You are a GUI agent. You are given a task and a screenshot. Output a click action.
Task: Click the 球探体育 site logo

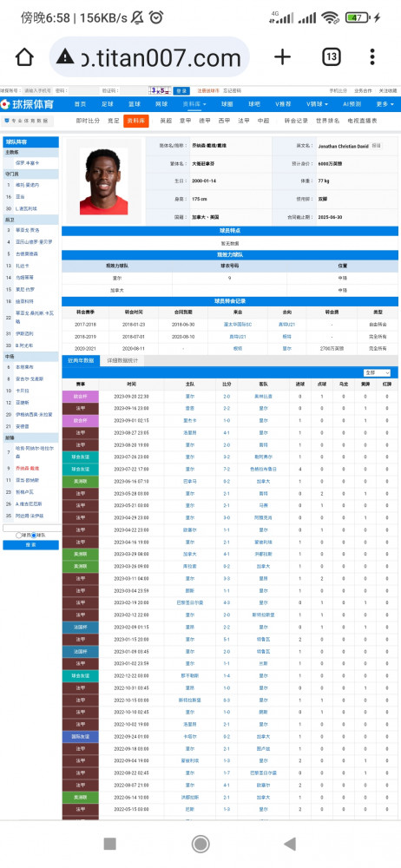[28, 104]
